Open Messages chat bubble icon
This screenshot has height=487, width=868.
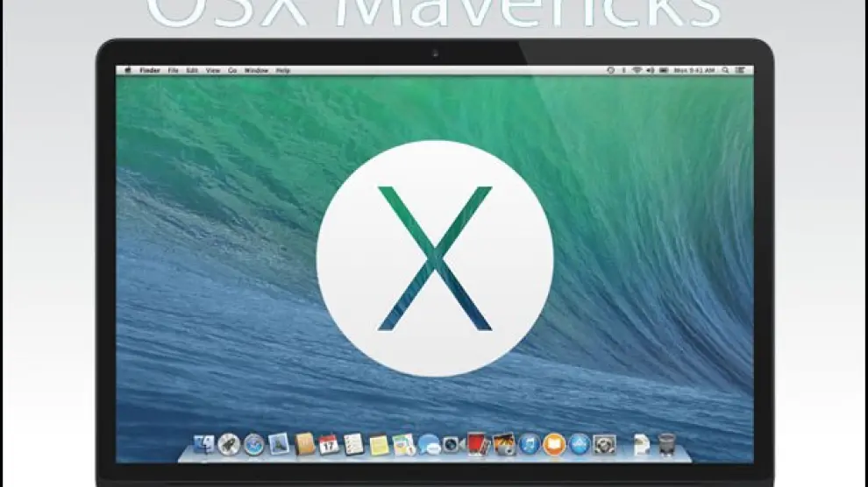(x=429, y=444)
